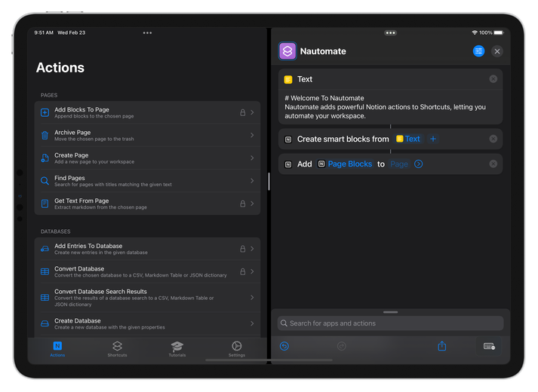Screen dimensions: 538x392
Task: Open the Create Page chevron
Action: (252, 158)
